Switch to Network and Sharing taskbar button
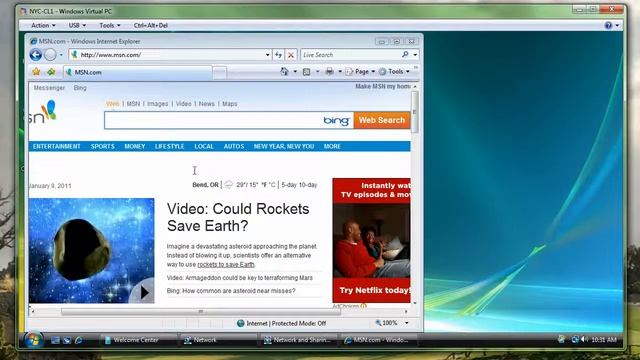This screenshot has height=360, width=640. tap(298, 340)
